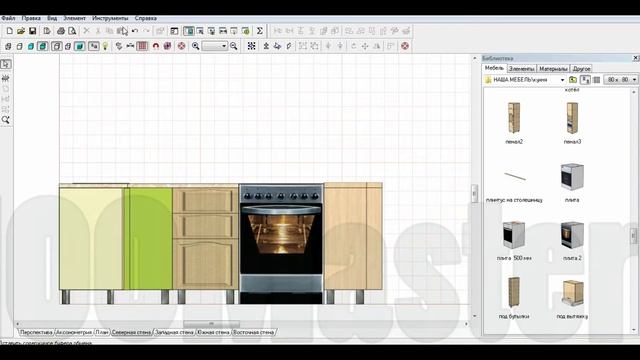Select the sketch view, the second view-mode icon
Screen dimensions: 640x360
coord(19,46)
